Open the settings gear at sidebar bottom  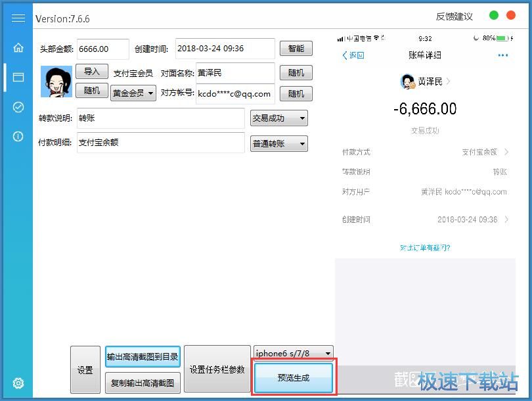[18, 383]
